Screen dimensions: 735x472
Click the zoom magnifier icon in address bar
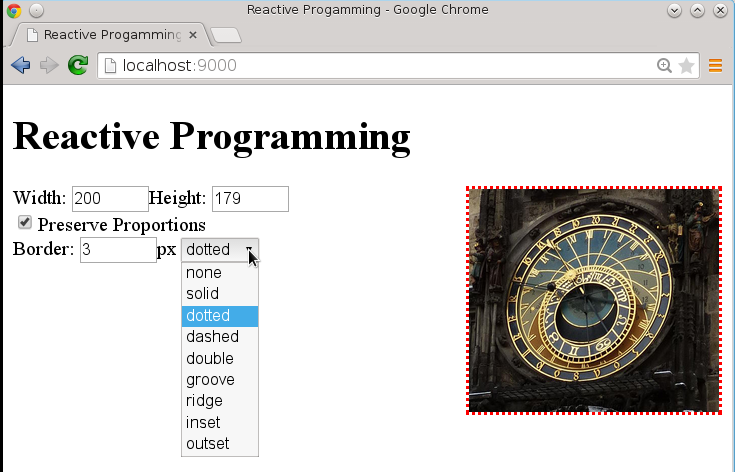664,66
